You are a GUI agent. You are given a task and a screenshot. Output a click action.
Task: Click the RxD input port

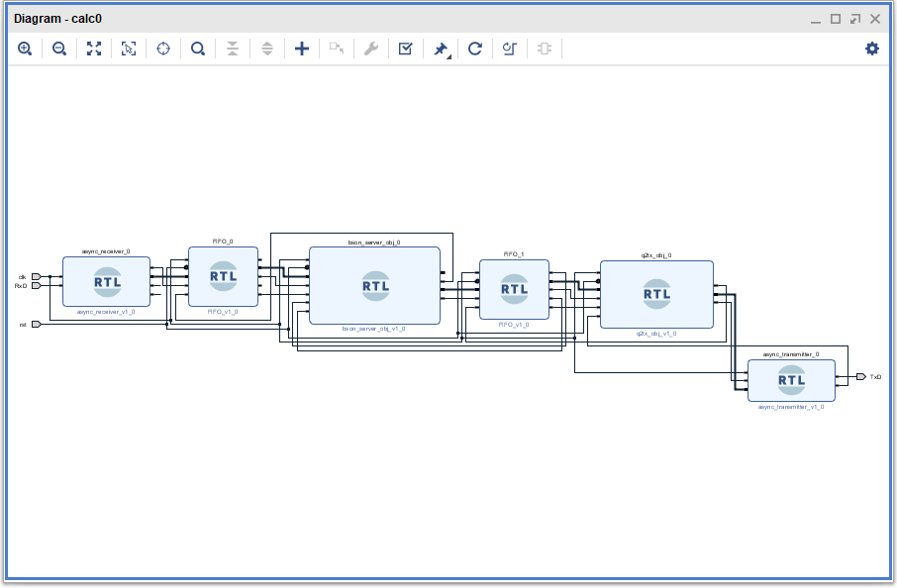36,285
